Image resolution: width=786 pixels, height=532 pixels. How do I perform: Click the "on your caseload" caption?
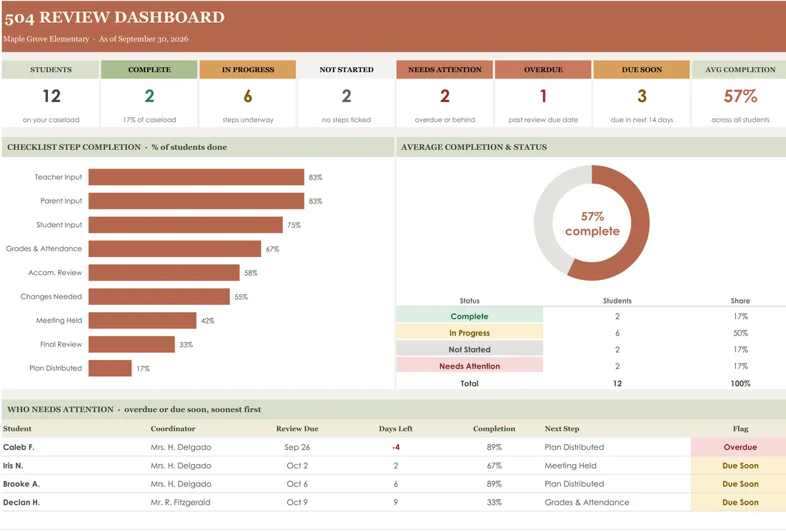(x=51, y=120)
